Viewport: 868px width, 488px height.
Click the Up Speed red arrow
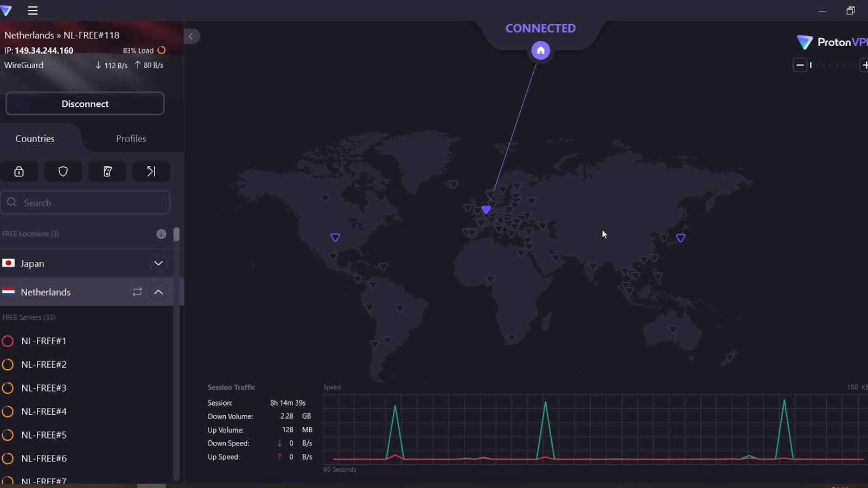280,457
